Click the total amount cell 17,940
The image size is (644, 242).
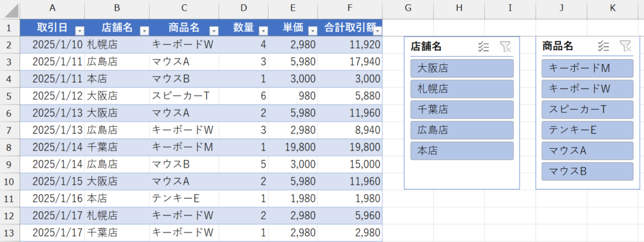[x=350, y=62]
